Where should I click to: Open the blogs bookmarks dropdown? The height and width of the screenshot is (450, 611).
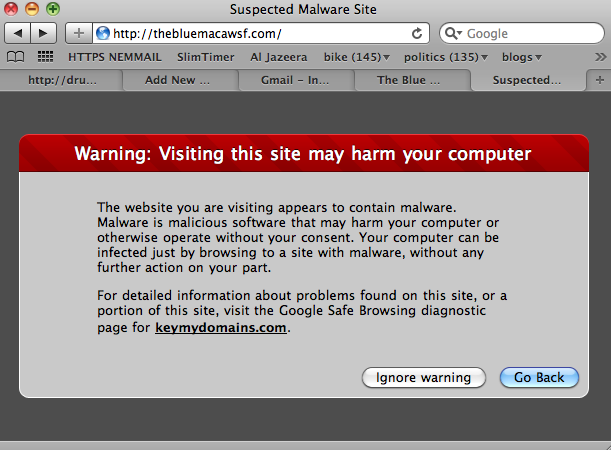(x=522, y=57)
